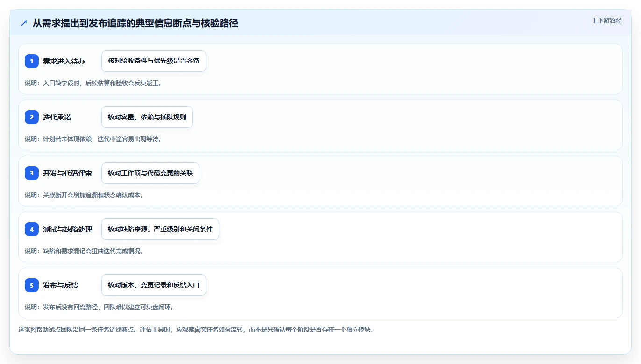Click step badge 1 for 需求进入待办
Image resolution: width=641 pixels, height=364 pixels.
coord(32,61)
